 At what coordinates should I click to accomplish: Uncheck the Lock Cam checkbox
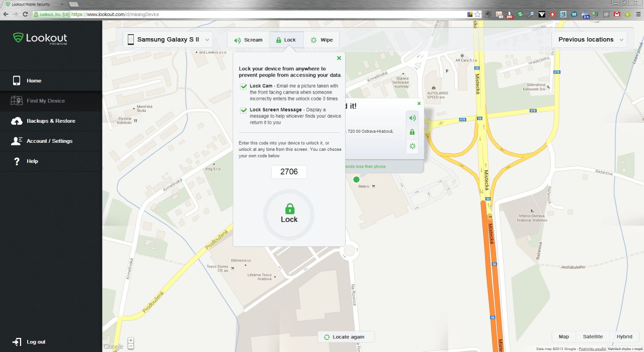244,86
